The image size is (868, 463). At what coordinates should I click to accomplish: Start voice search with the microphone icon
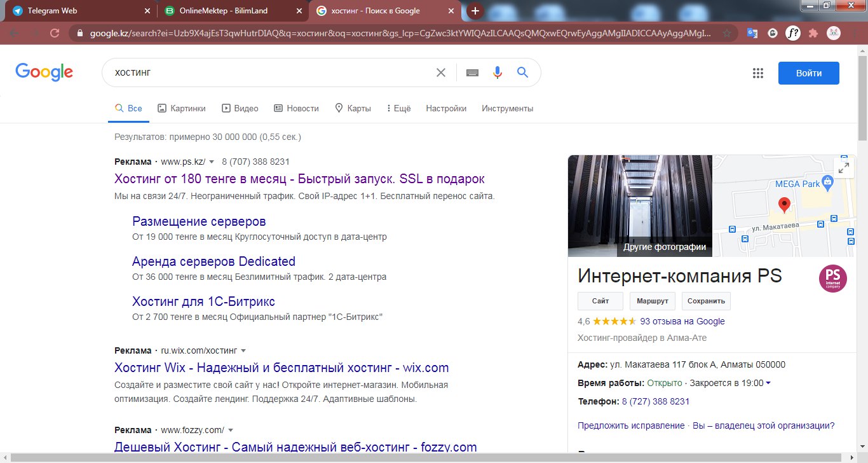498,73
